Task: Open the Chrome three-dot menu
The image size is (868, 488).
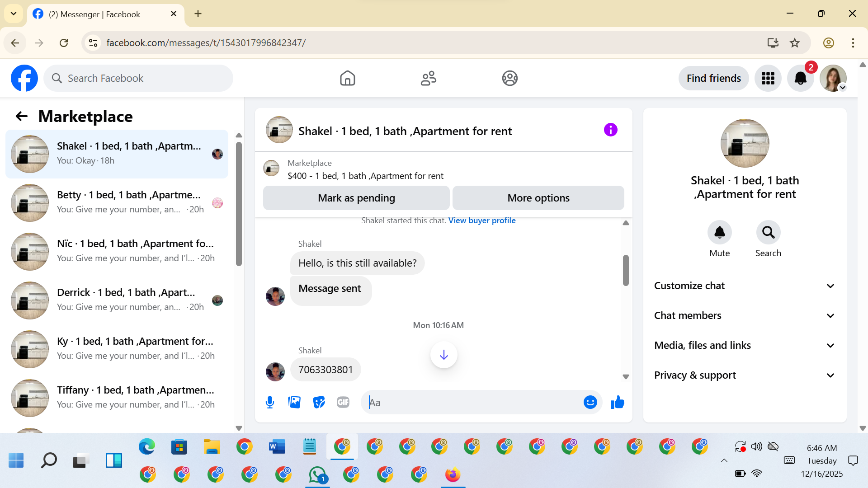Action: pyautogui.click(x=853, y=43)
